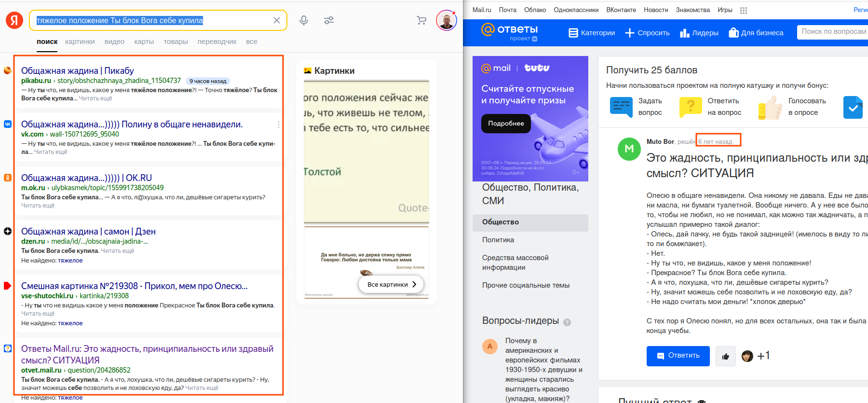Image resolution: width=868 pixels, height=403 pixels.
Task: Open Mail.ru services grid icon
Action: (x=744, y=10)
